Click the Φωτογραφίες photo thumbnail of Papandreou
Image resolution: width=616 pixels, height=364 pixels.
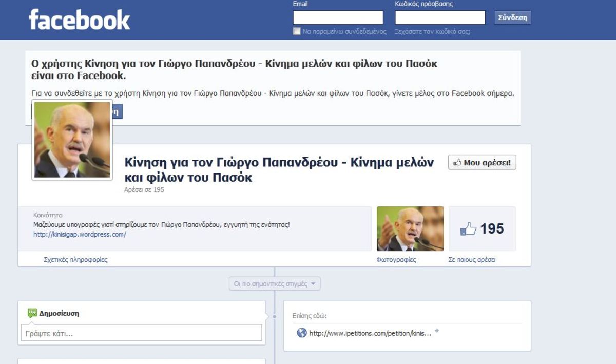click(x=410, y=228)
